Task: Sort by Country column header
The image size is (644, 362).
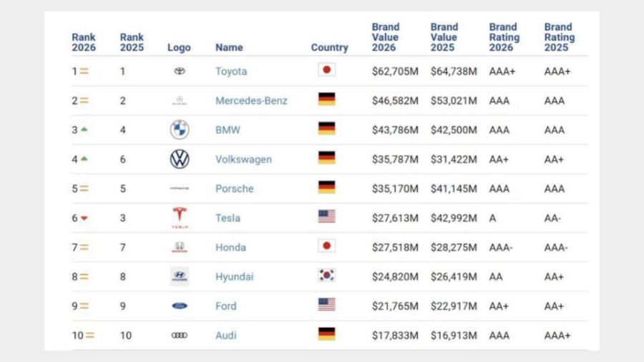Action: (329, 47)
